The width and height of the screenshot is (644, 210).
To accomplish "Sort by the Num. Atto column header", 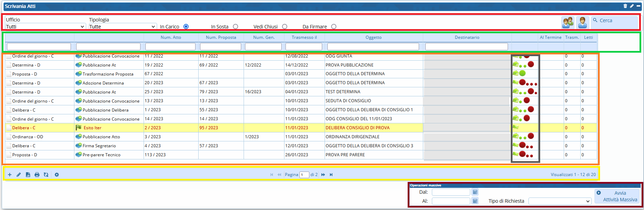I will [x=171, y=37].
